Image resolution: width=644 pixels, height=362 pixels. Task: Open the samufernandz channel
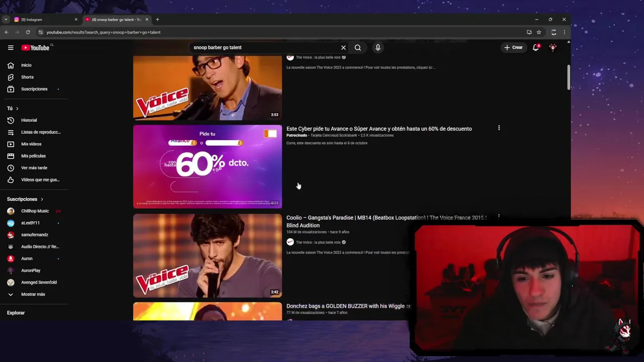tap(34, 235)
